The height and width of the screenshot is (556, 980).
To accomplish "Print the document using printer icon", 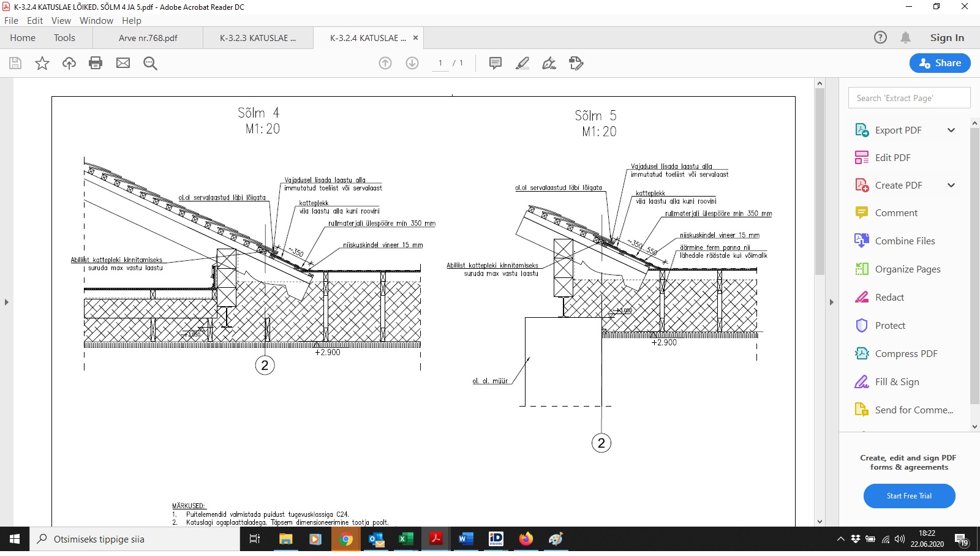I will (x=96, y=63).
